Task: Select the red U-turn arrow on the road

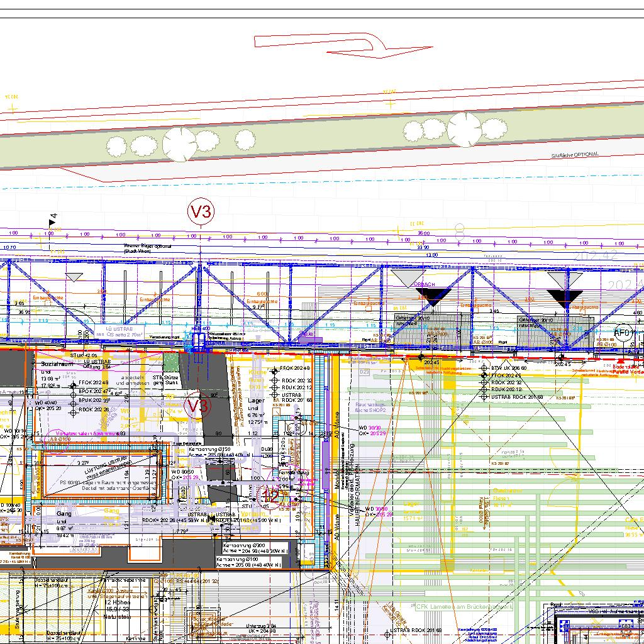Action: coord(343,44)
